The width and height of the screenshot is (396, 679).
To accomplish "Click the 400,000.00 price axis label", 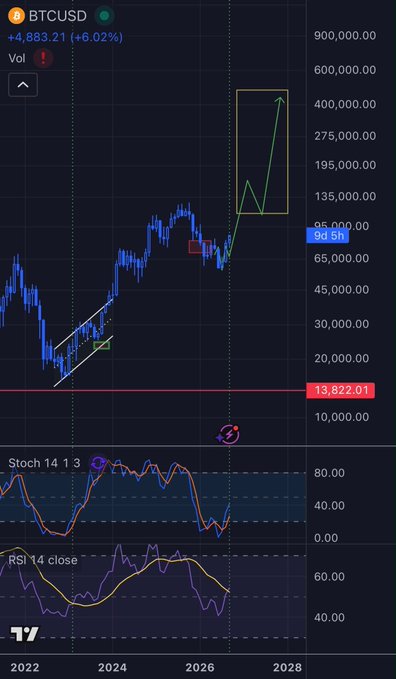I will click(345, 104).
